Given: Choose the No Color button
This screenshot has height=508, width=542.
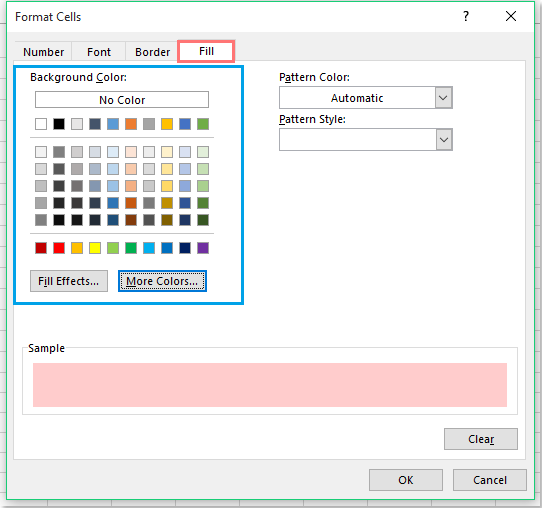Looking at the screenshot, I should [122, 100].
